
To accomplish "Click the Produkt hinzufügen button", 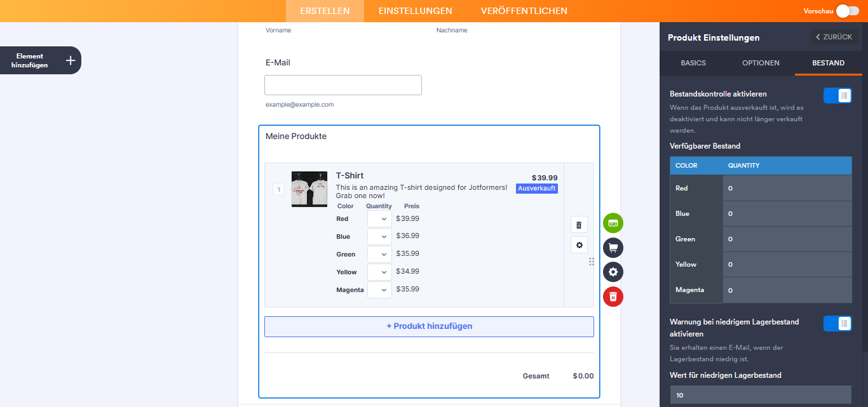I will (429, 326).
